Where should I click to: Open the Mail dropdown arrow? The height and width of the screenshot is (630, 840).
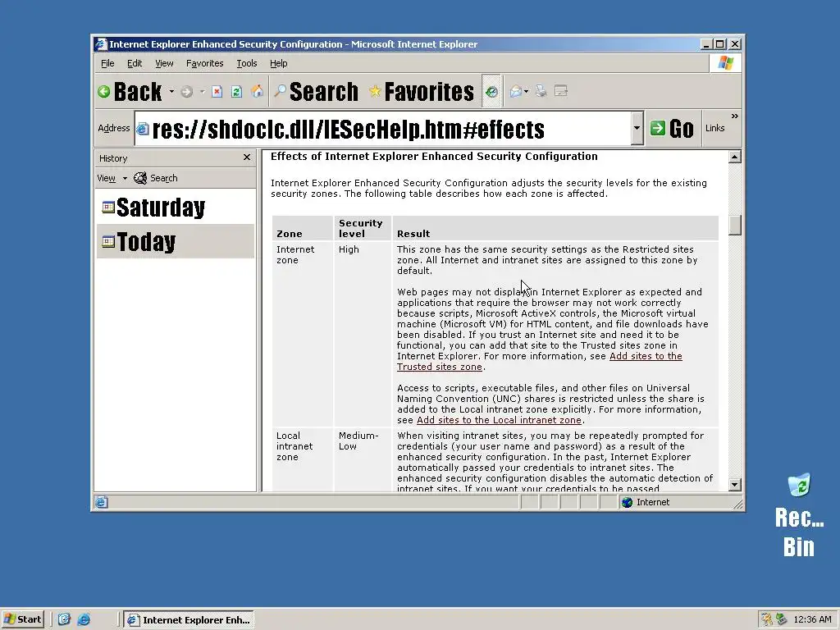(526, 92)
